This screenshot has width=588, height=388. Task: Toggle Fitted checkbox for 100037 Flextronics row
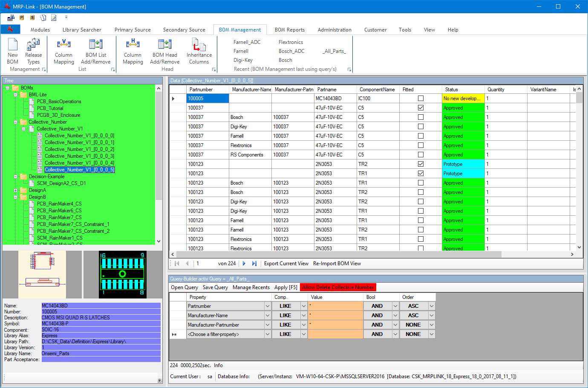point(421,145)
